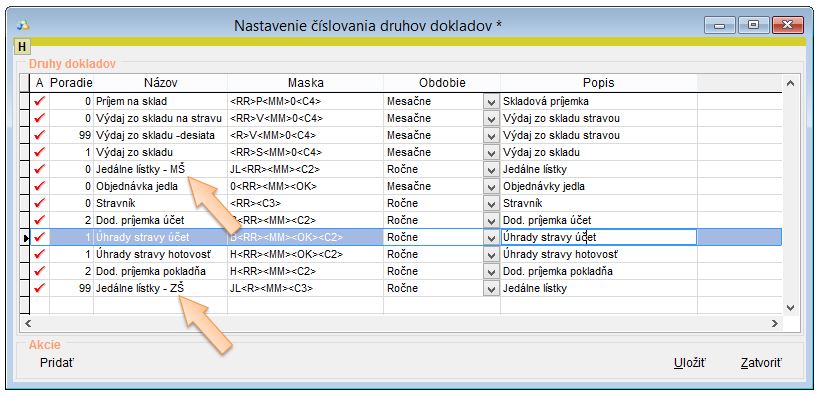Open Obdobie dropdown for Stravník row
819x395 pixels.
tap(491, 204)
